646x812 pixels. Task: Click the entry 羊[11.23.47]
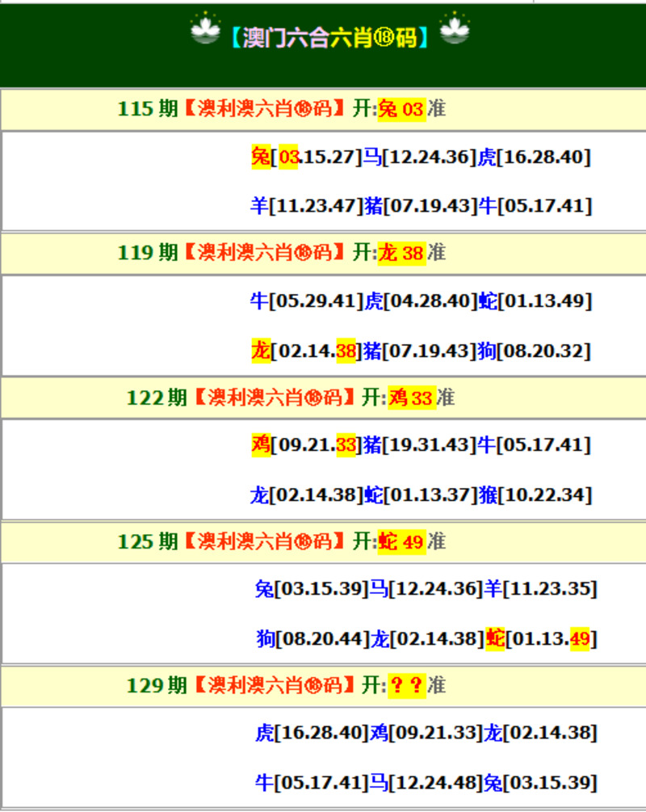(x=306, y=206)
